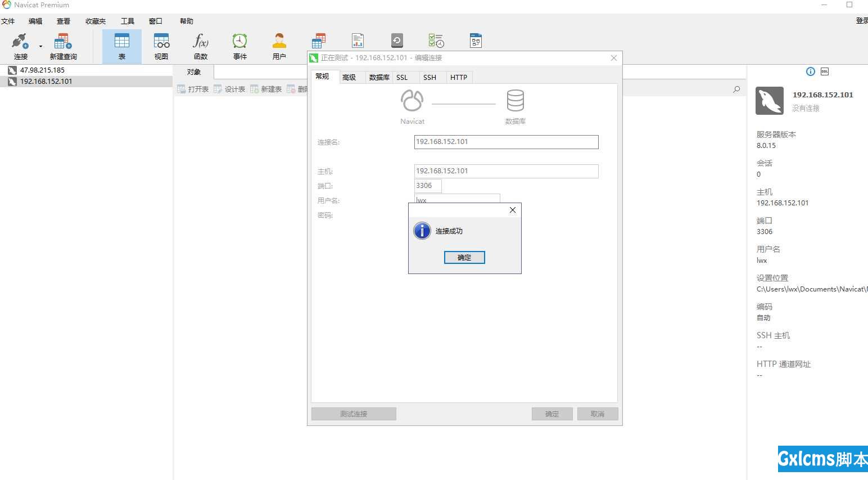The height and width of the screenshot is (480, 868).
Task: Click the 没有连接 status text
Action: (x=806, y=108)
